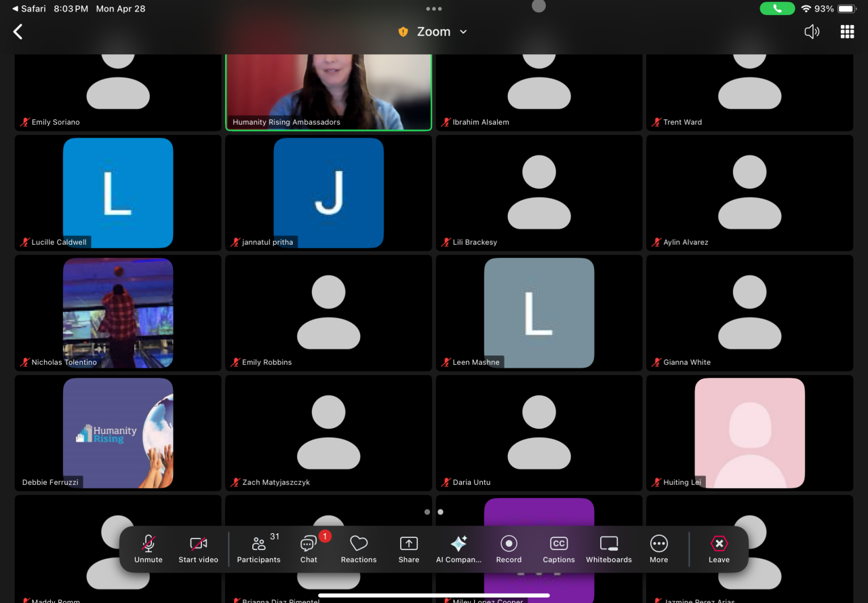Tap the Share screen icon
The height and width of the screenshot is (603, 868).
(409, 549)
